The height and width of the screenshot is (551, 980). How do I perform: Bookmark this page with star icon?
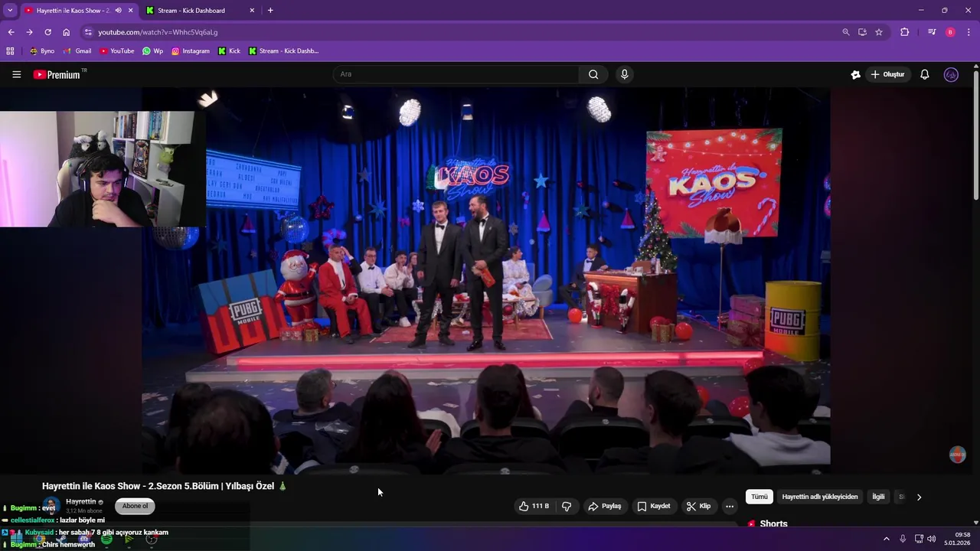[x=879, y=32]
